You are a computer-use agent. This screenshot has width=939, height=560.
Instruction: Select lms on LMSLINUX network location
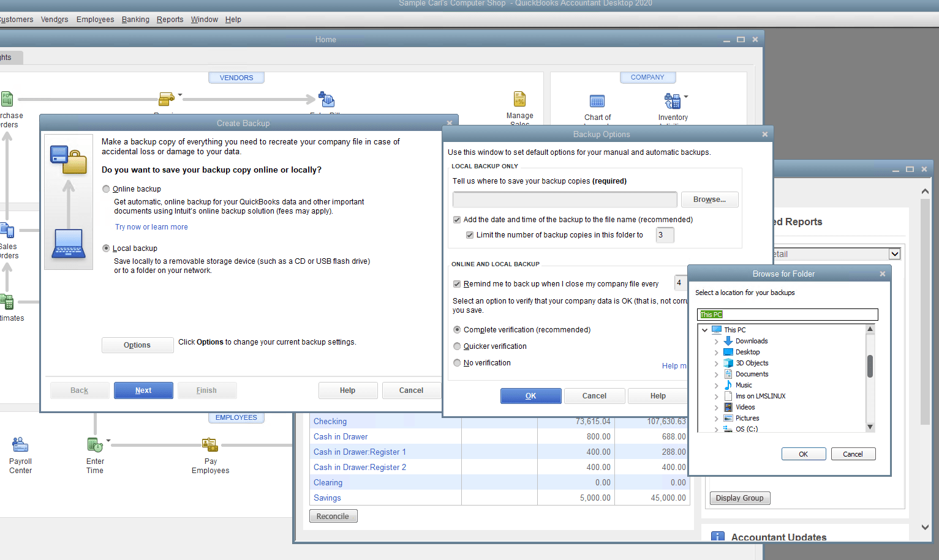(x=760, y=396)
